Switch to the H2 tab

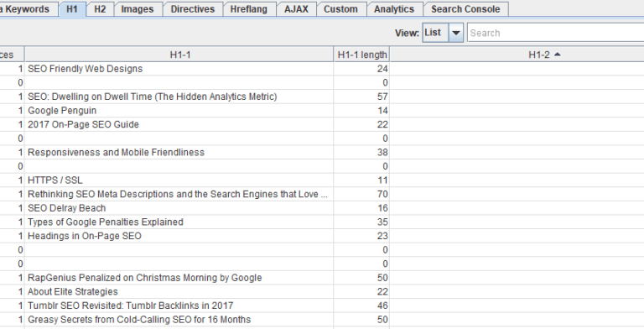[x=100, y=9]
